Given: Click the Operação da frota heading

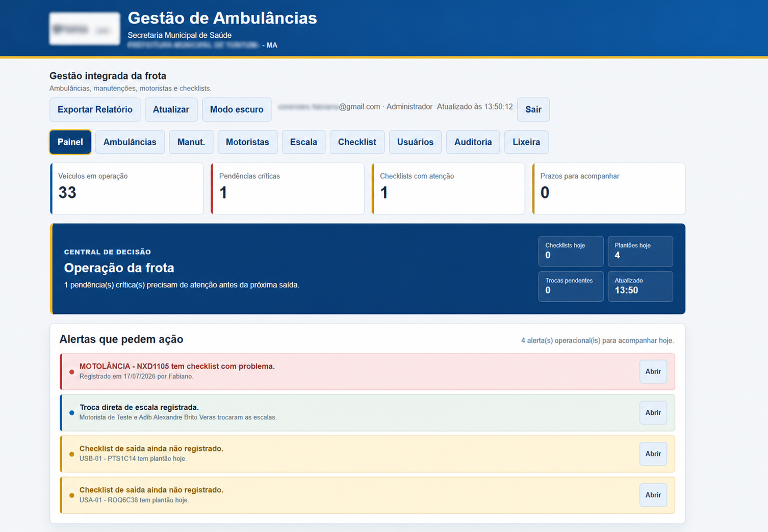Looking at the screenshot, I should pyautogui.click(x=119, y=268).
